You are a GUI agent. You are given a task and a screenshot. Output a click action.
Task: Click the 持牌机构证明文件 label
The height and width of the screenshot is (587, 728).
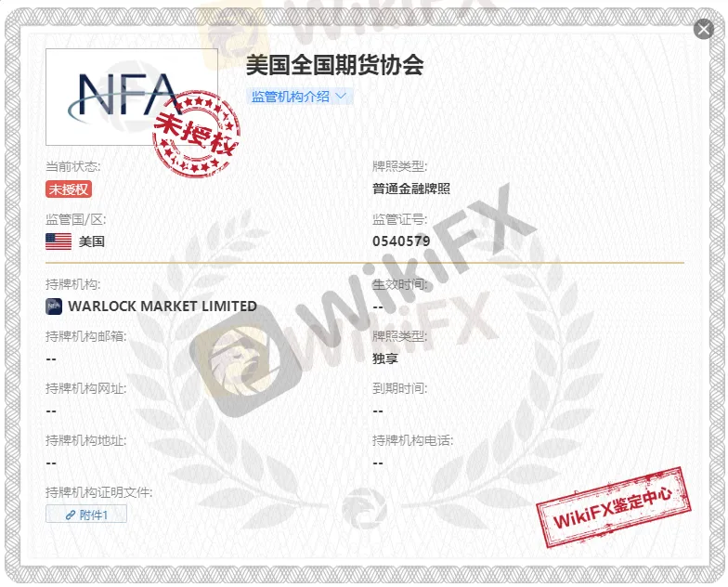98,492
